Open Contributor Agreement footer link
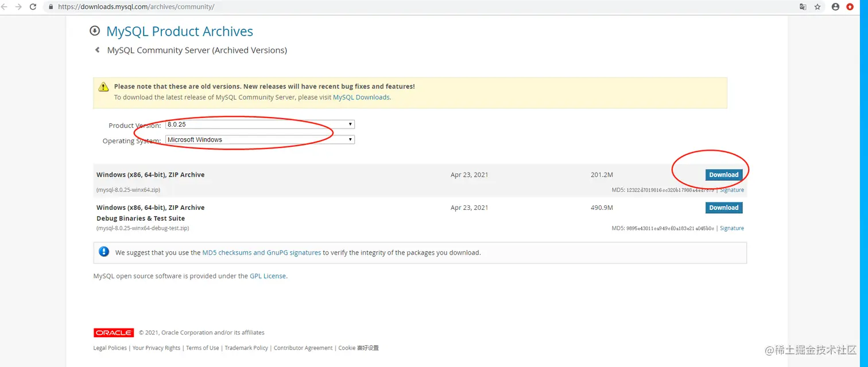The width and height of the screenshot is (868, 367). pyautogui.click(x=303, y=348)
